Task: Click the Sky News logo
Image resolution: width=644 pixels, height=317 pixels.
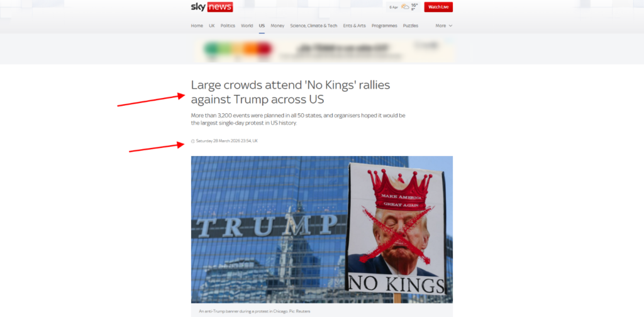Action: point(212,7)
